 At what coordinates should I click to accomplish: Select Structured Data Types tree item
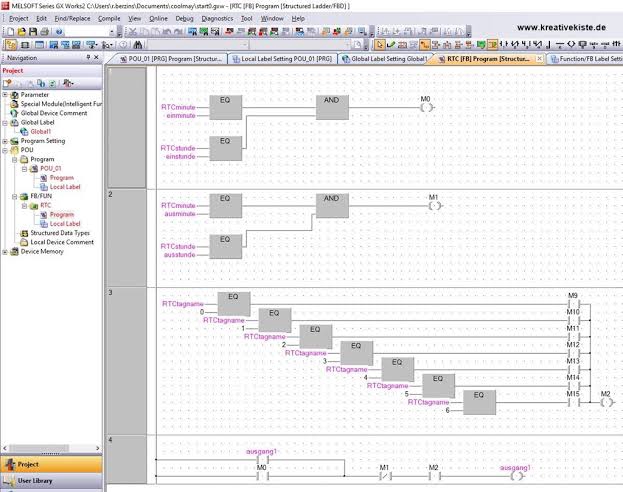[60, 233]
